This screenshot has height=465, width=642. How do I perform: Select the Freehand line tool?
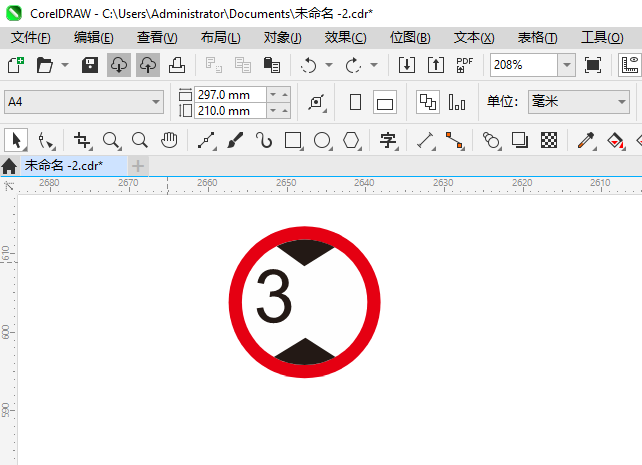[x=206, y=140]
